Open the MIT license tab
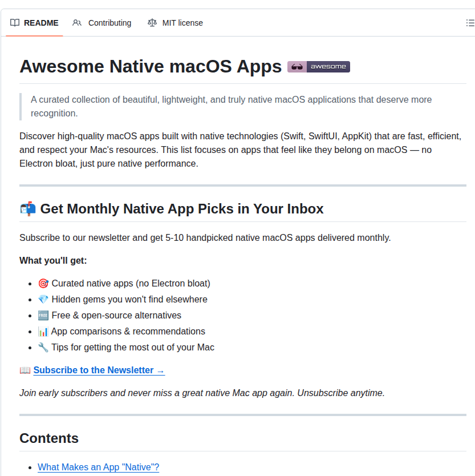 click(182, 23)
